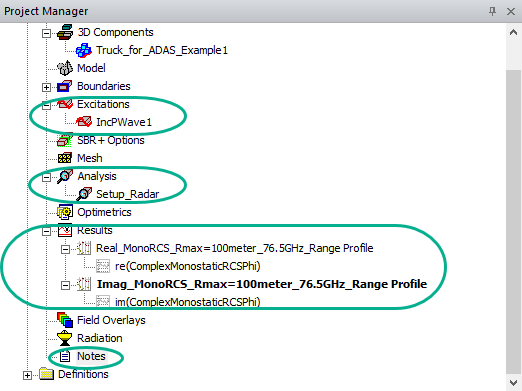The height and width of the screenshot is (391, 522).
Task: Select the Model tree item
Action: (x=91, y=68)
